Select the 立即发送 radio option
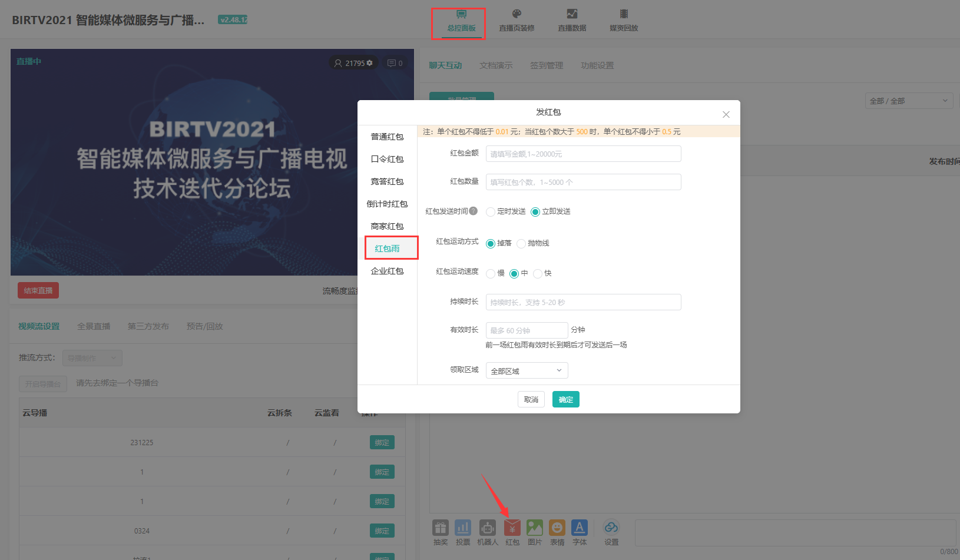The image size is (960, 560). pos(535,212)
